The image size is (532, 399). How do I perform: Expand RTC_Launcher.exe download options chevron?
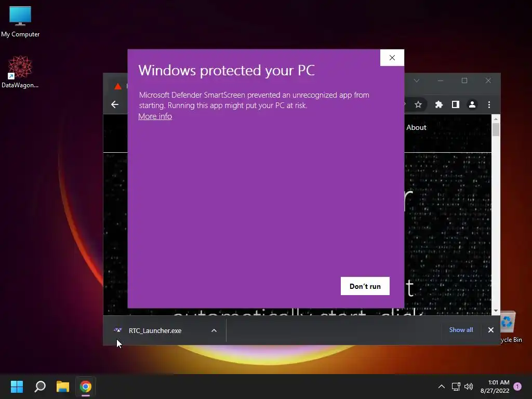(x=214, y=330)
